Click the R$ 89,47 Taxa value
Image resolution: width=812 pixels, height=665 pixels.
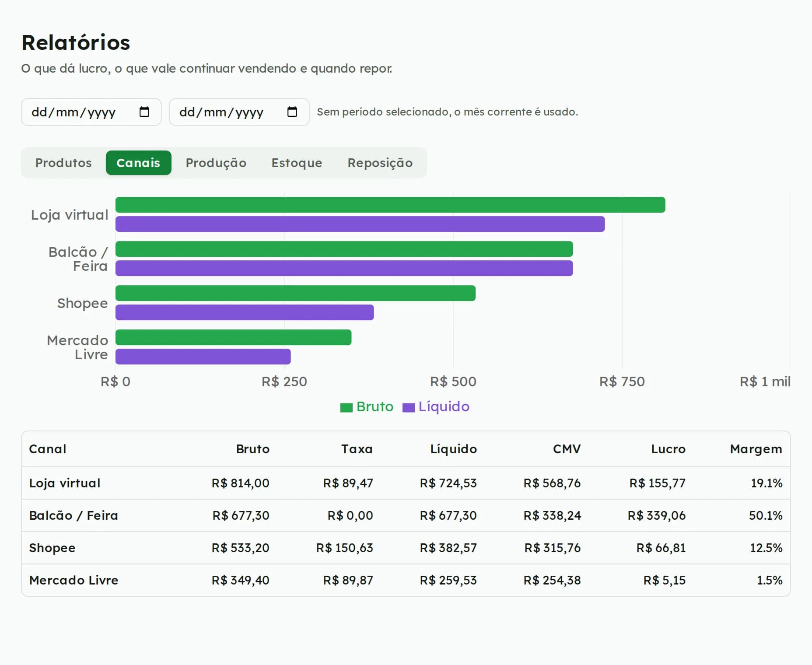pyautogui.click(x=348, y=483)
